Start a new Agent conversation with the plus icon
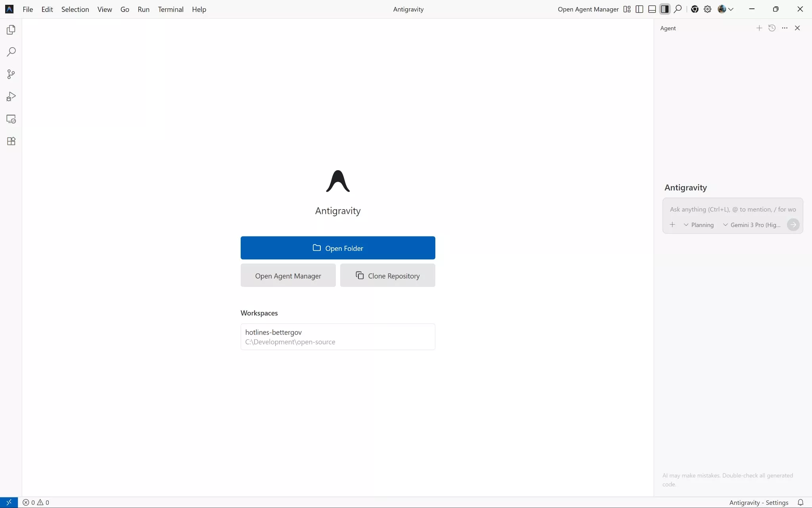 click(x=759, y=28)
